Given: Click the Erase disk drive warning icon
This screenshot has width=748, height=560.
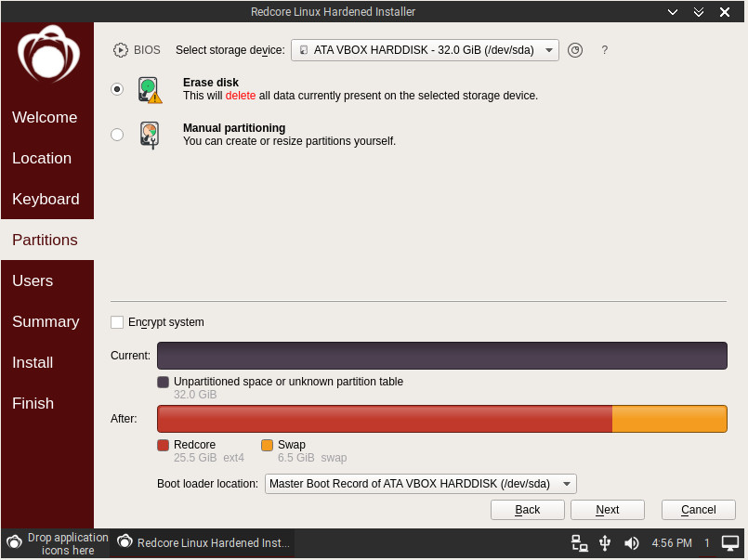Looking at the screenshot, I should click(x=150, y=90).
